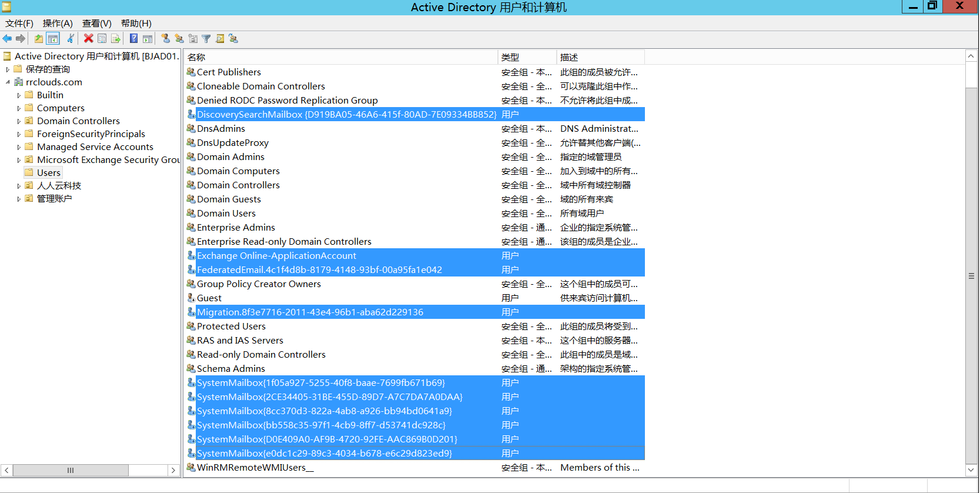
Task: Sort by 描述 column header
Action: [600, 57]
